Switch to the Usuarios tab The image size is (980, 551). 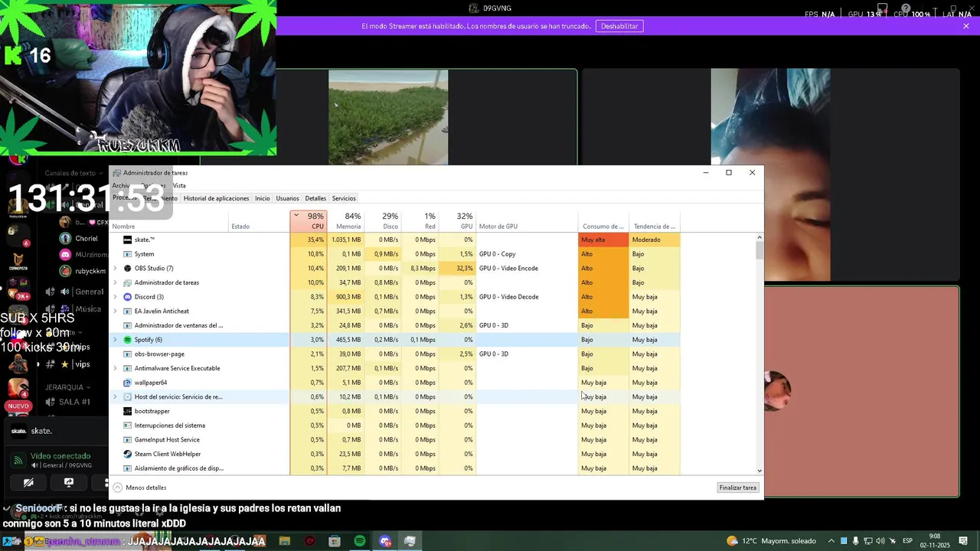(288, 198)
